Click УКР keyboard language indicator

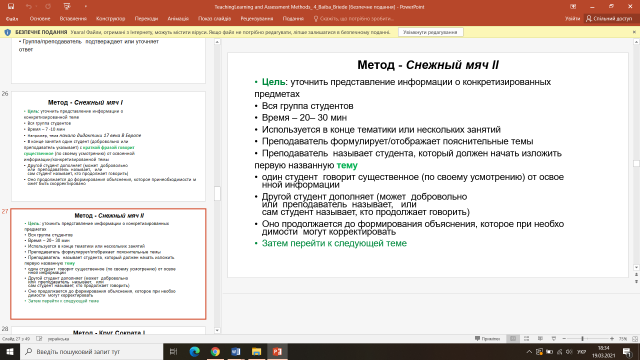582,351
